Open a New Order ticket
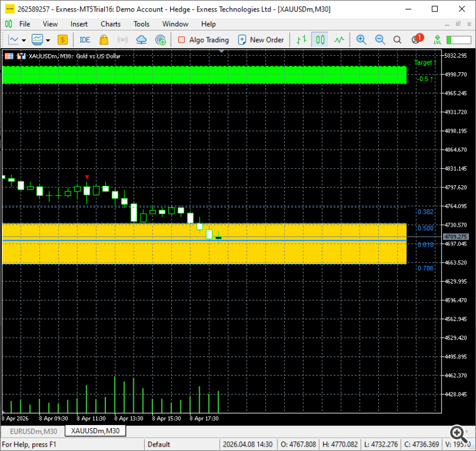The width and height of the screenshot is (476, 451). 261,40
